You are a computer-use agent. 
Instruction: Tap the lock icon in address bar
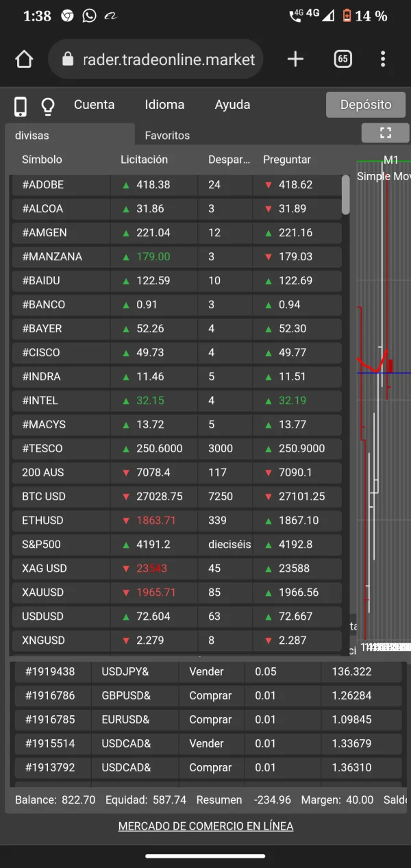pos(68,60)
